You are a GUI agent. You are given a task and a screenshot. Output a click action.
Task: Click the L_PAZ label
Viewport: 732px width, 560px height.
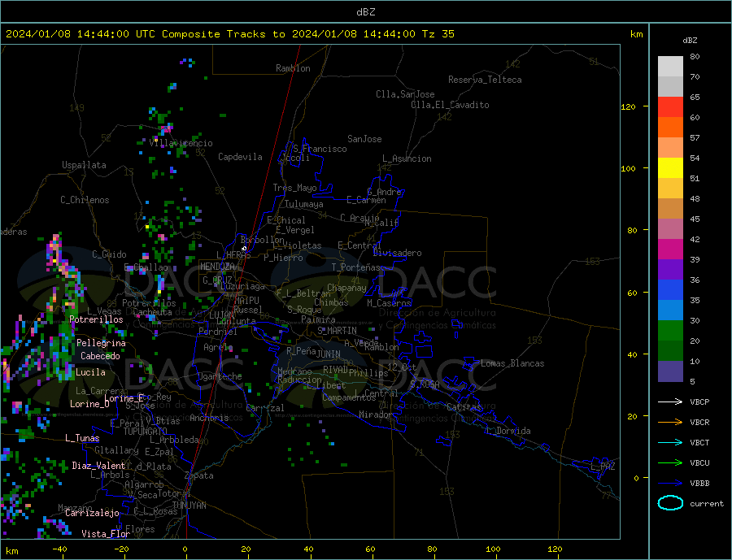click(603, 467)
